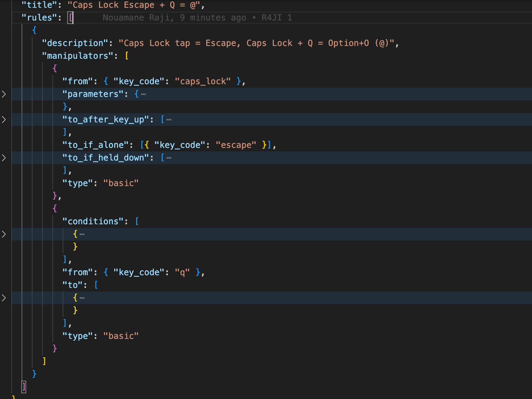
Task: Click the fold ellipsis inside the "to" array
Action: coord(82,298)
